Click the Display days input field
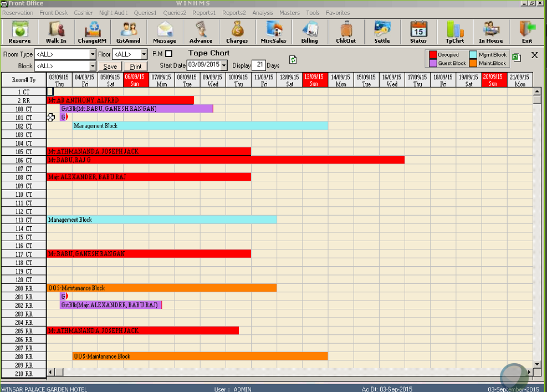 click(258, 65)
